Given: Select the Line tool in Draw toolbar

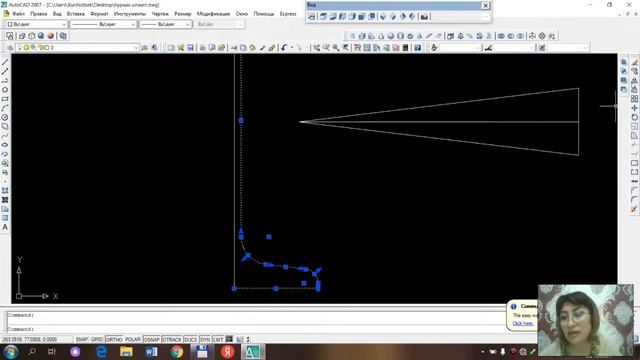Looking at the screenshot, I should click(x=5, y=62).
